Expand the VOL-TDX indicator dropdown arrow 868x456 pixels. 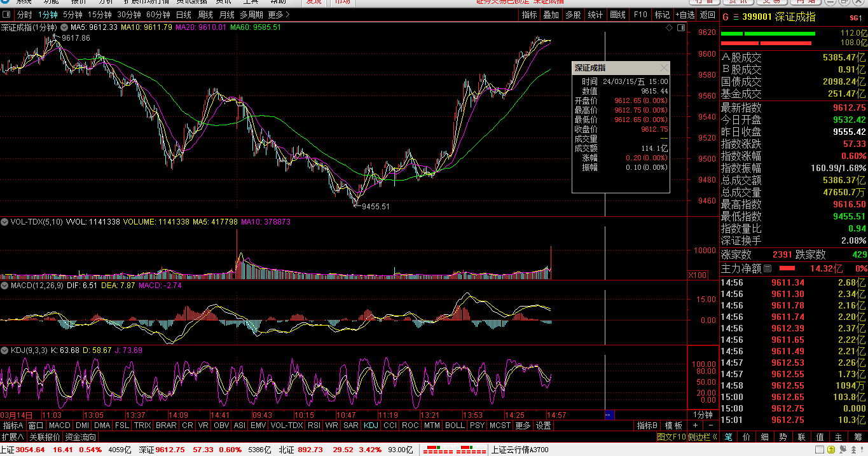point(4,222)
